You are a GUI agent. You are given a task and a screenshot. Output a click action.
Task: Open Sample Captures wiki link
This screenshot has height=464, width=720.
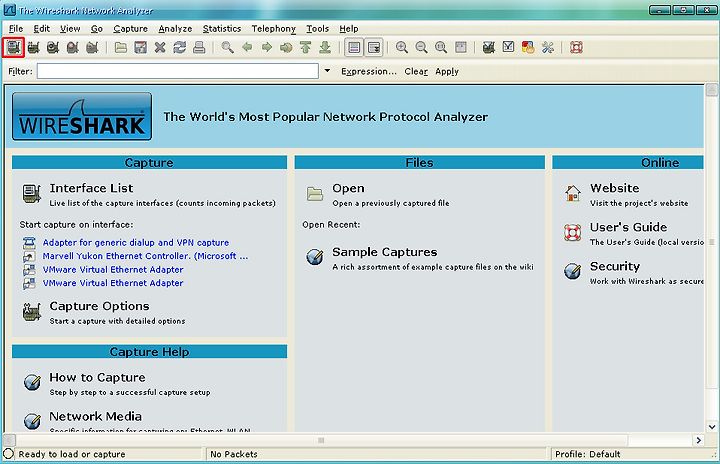pos(384,252)
